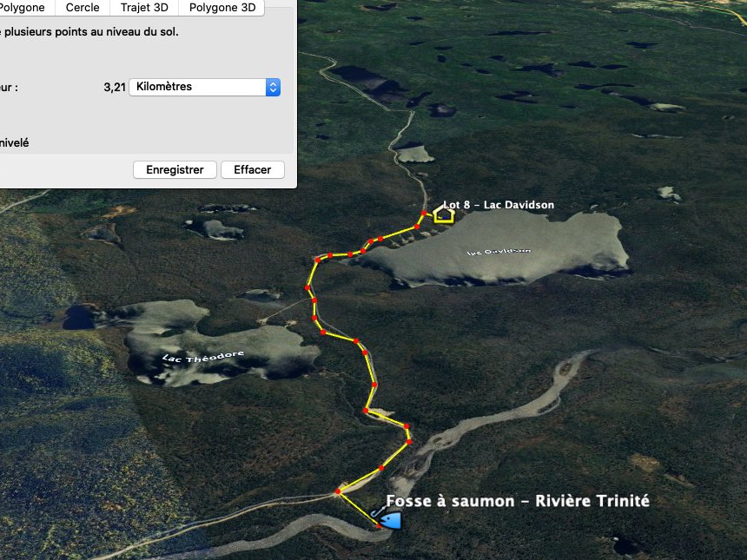Click the blue fish placemark icon

[391, 519]
